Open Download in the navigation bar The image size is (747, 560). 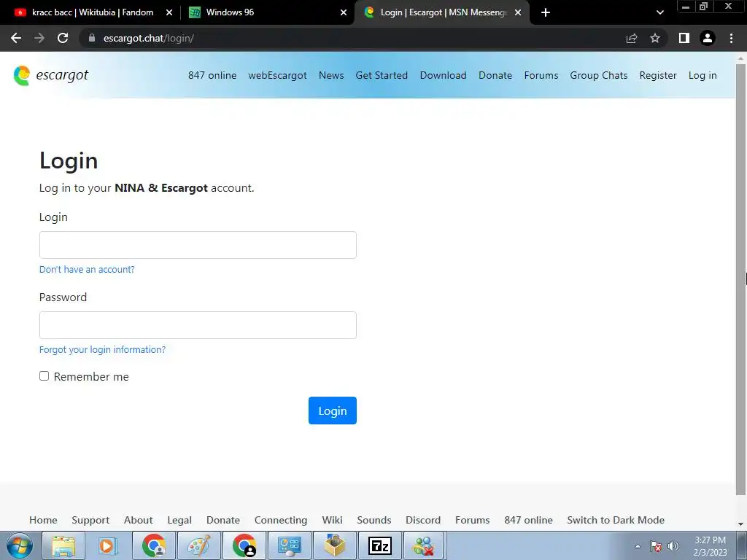click(443, 75)
